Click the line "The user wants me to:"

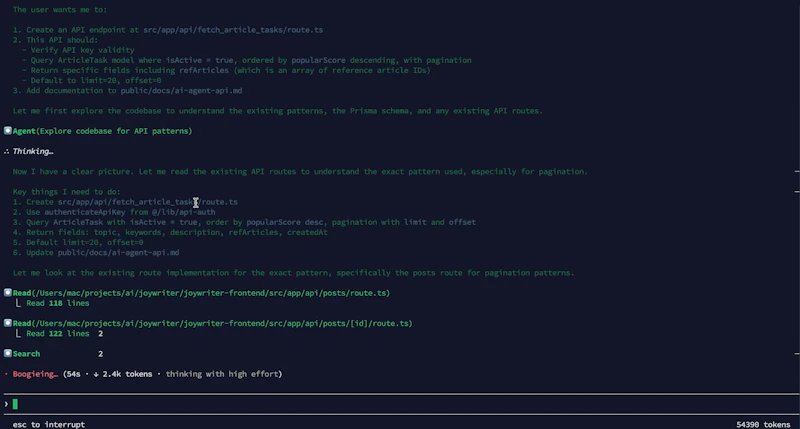[60, 10]
